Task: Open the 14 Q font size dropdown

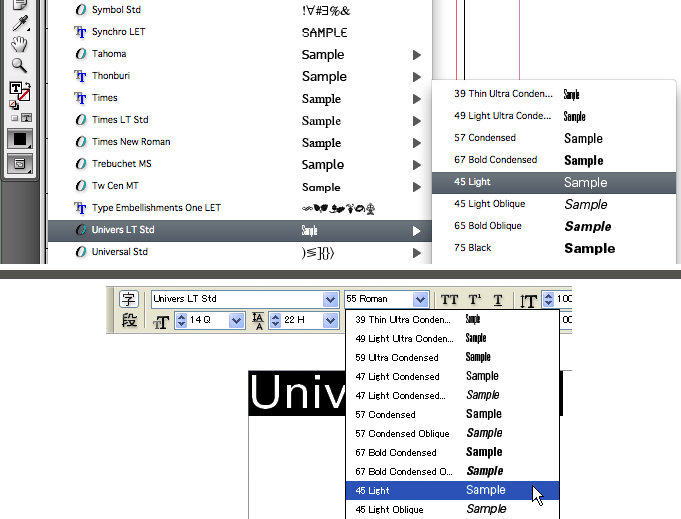Action: [236, 321]
